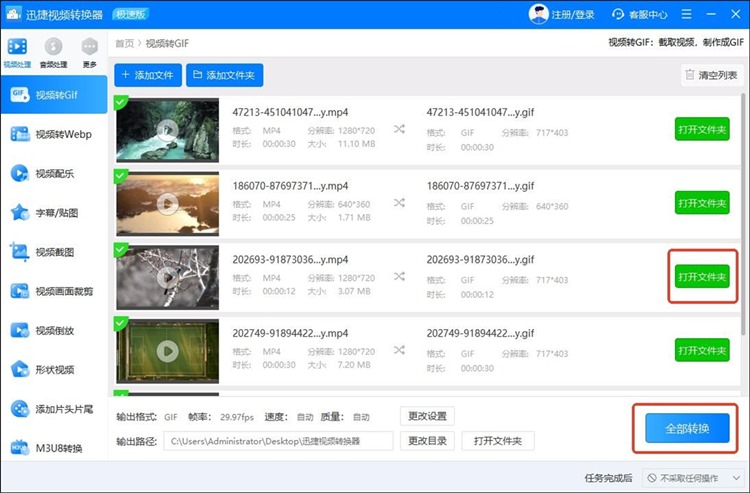The width and height of the screenshot is (750, 493).
Task: Click the file list vertical scrollbar
Action: [744, 215]
